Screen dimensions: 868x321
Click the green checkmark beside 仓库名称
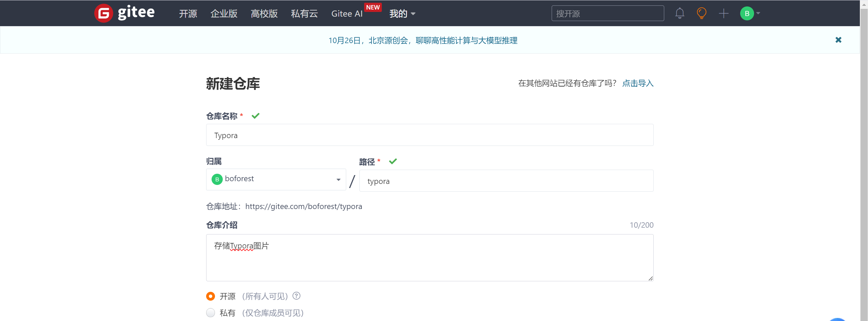pos(255,116)
